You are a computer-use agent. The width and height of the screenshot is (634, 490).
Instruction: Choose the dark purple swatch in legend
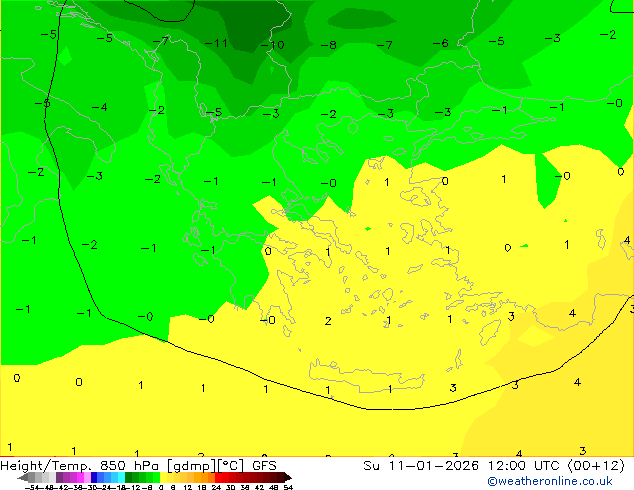point(59,477)
